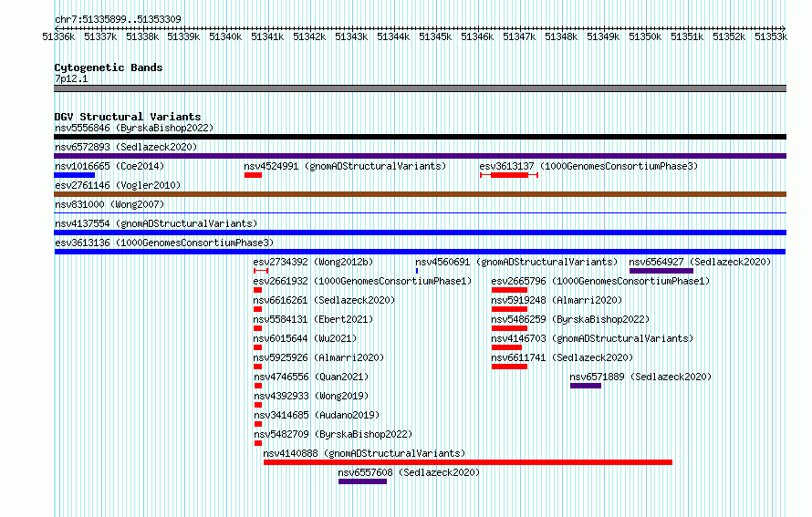Open the nsv4746556 (Quan2021) label
The height and width of the screenshot is (517, 812).
coord(311,377)
